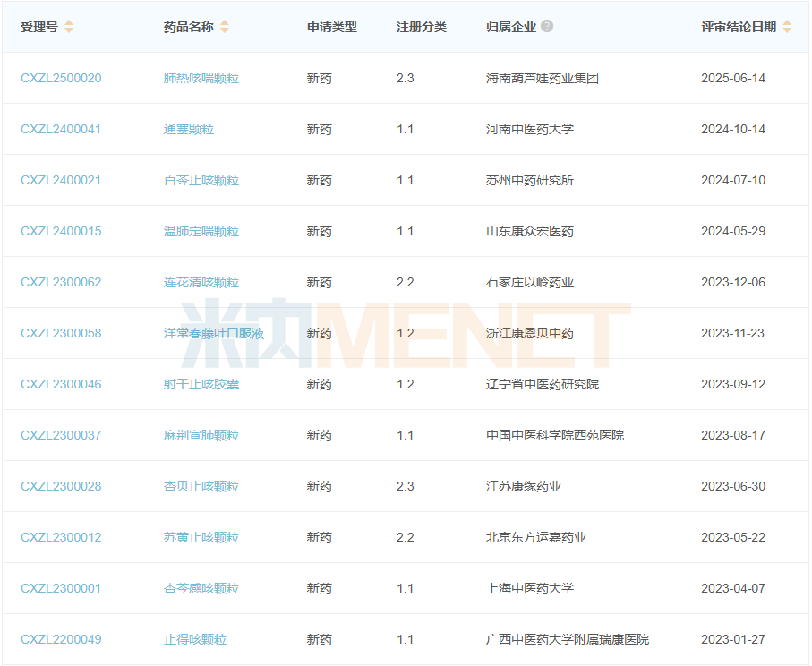This screenshot has width=812, height=666.
Task: Open acceptance number CXZL2300001
Action: (x=61, y=588)
